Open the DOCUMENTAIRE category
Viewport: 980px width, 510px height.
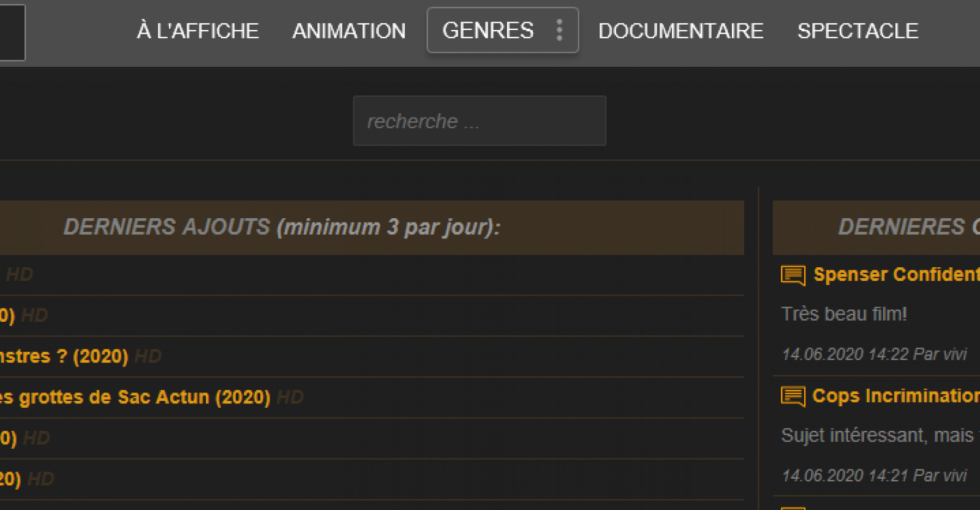pos(680,31)
